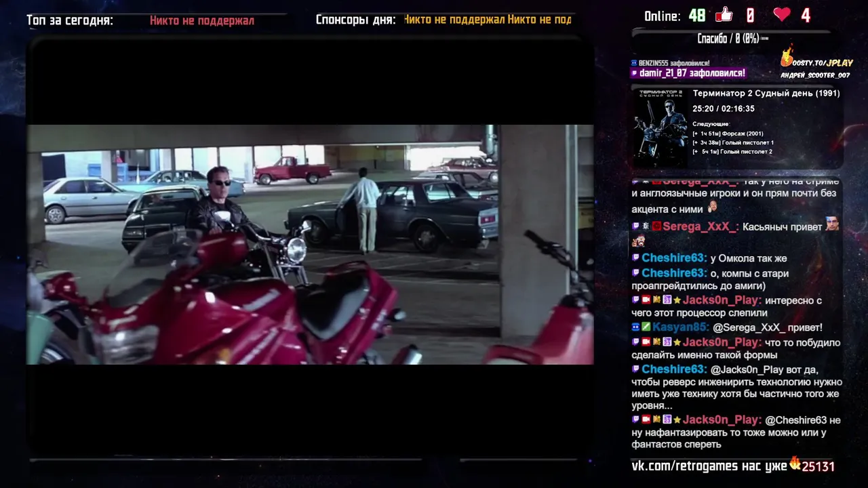Click title 'Терминатор 2 Судный день (1991)'

[766, 94]
